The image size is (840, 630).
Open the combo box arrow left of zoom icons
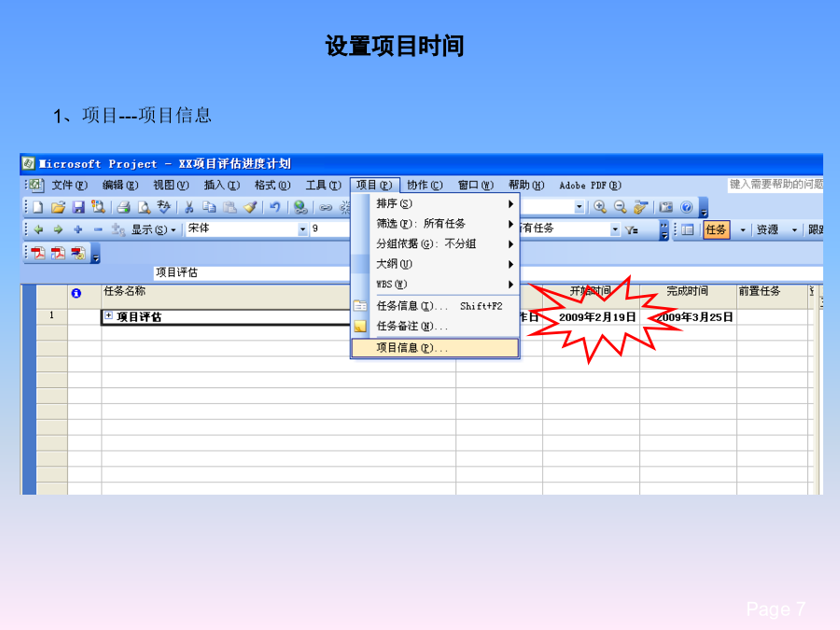coord(579,207)
